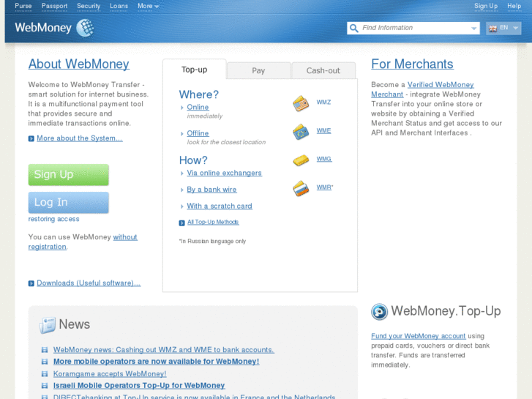Click news icon beside Cashing out WMZ item
Screen dimensions: 532x399
pos(45,350)
